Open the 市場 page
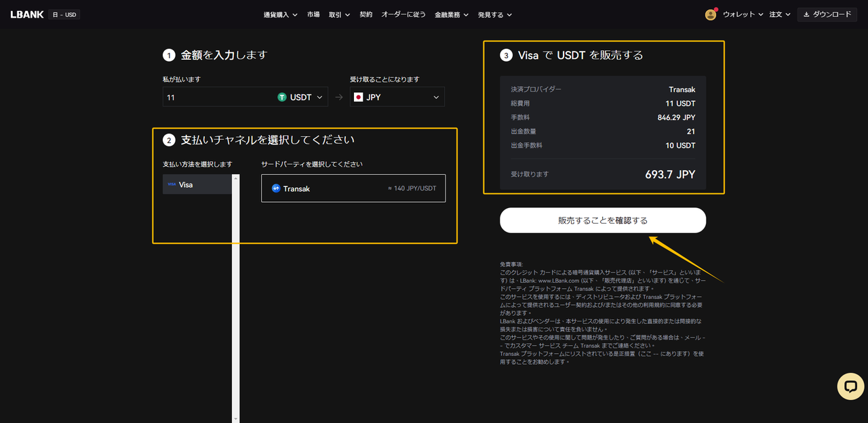 pos(313,14)
